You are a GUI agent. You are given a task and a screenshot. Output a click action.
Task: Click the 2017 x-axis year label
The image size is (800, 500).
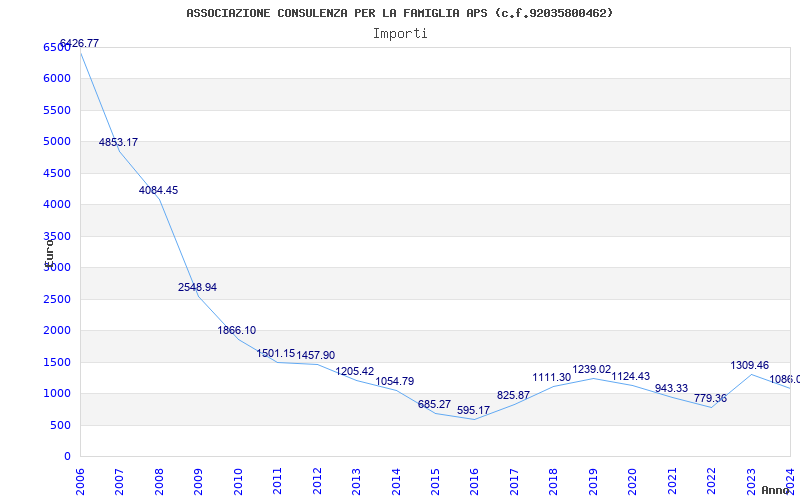pyautogui.click(x=514, y=481)
